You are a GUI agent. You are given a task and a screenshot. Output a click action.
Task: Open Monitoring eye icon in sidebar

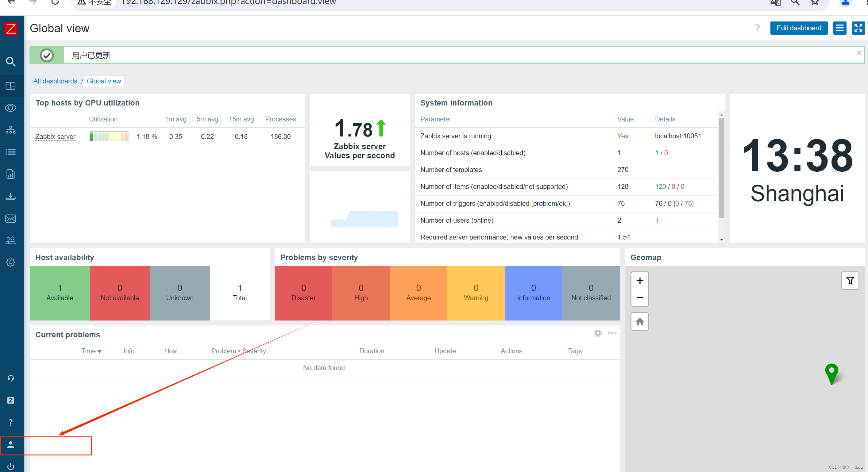pyautogui.click(x=11, y=108)
